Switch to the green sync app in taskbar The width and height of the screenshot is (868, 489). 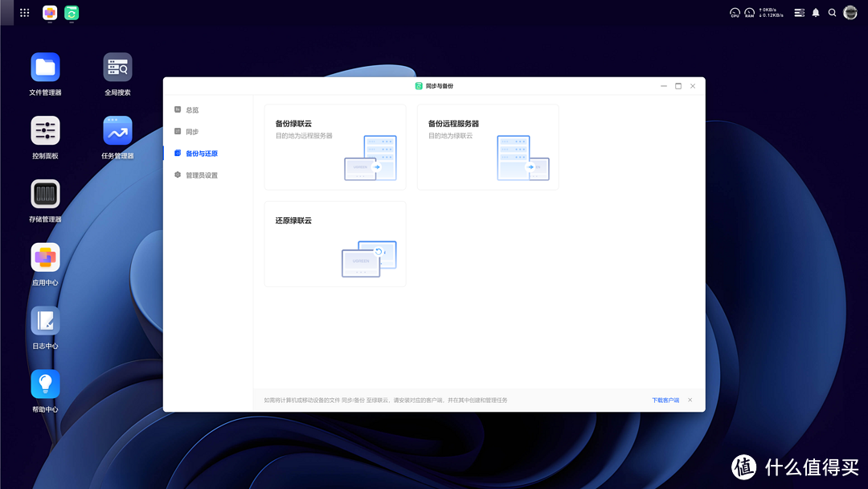click(72, 13)
